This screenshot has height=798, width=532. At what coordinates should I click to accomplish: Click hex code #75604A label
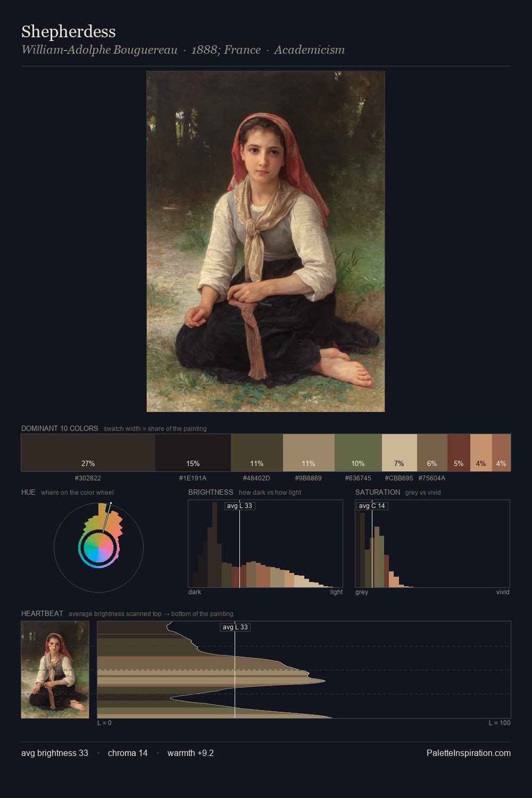(x=432, y=478)
